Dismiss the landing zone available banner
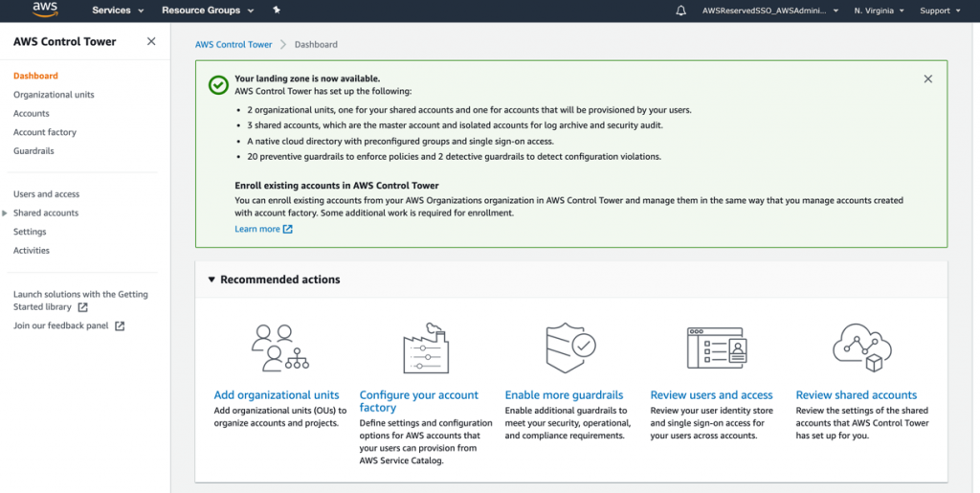The width and height of the screenshot is (980, 493). (x=928, y=78)
